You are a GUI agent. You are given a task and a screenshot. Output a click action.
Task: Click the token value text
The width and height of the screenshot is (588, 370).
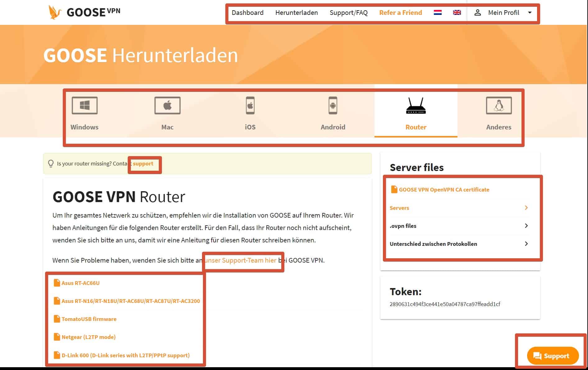point(445,304)
